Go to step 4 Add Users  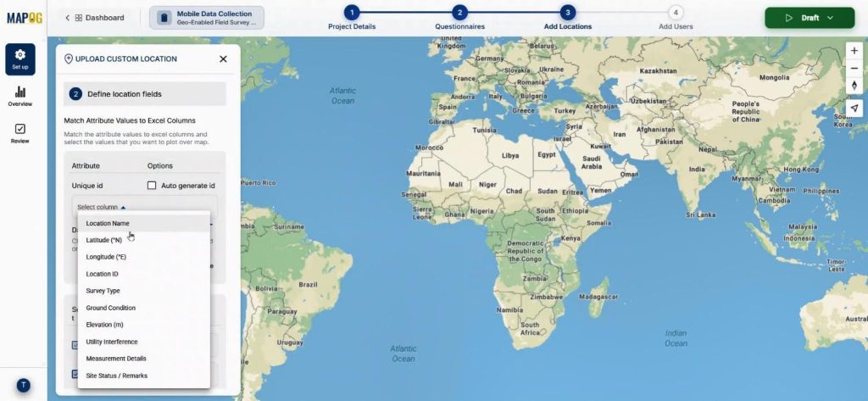(676, 13)
